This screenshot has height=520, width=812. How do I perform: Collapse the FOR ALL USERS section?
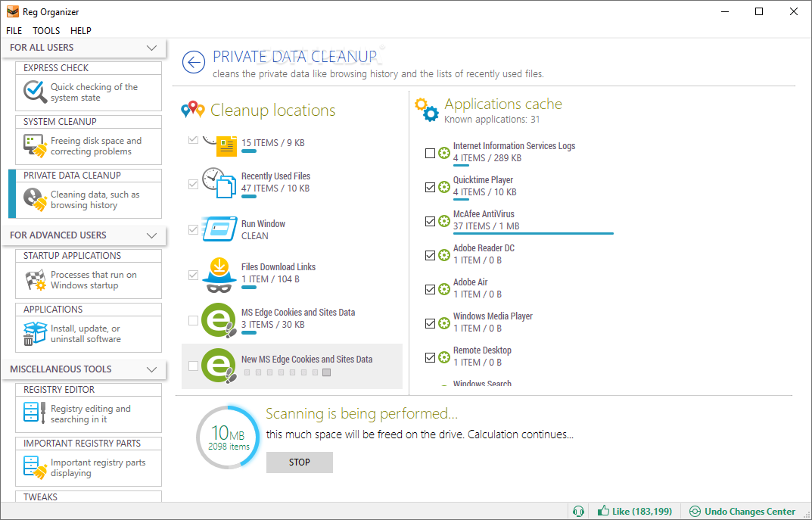151,48
